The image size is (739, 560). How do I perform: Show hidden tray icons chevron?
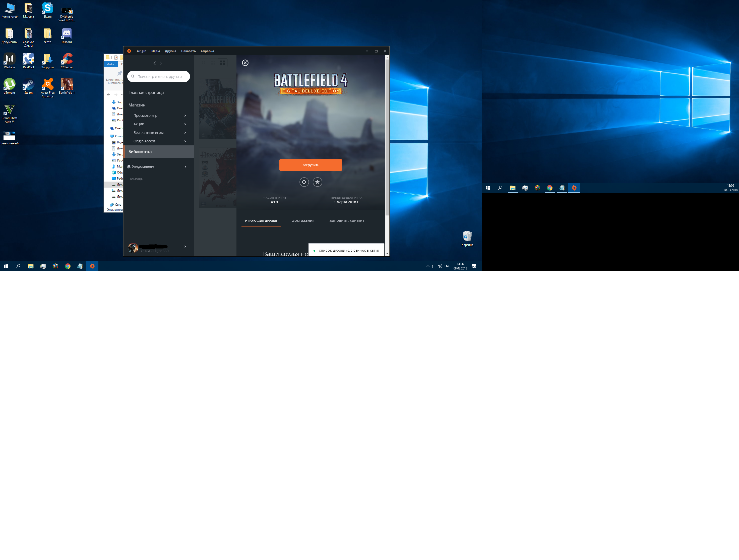(428, 266)
